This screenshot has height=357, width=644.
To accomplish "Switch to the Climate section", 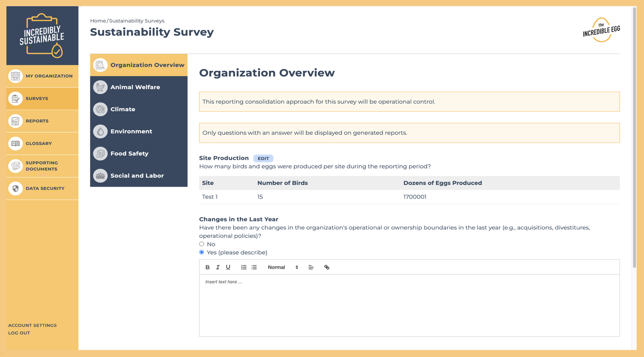I will 123,109.
